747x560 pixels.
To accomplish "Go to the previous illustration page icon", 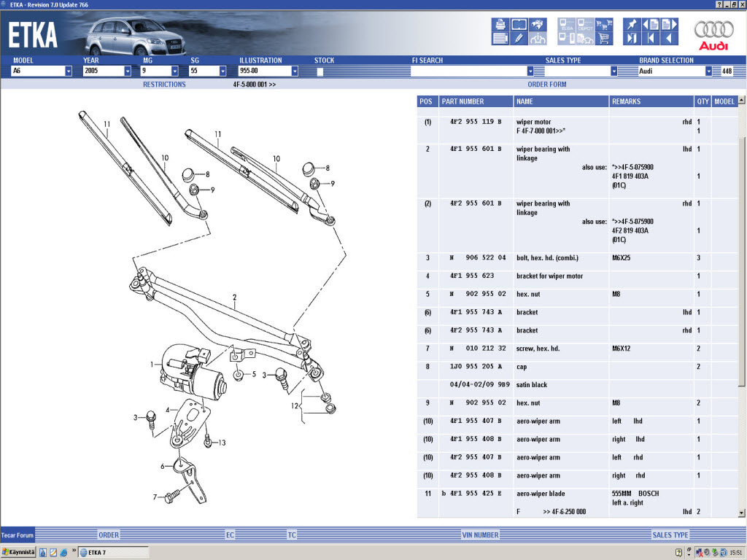I will point(651,24).
